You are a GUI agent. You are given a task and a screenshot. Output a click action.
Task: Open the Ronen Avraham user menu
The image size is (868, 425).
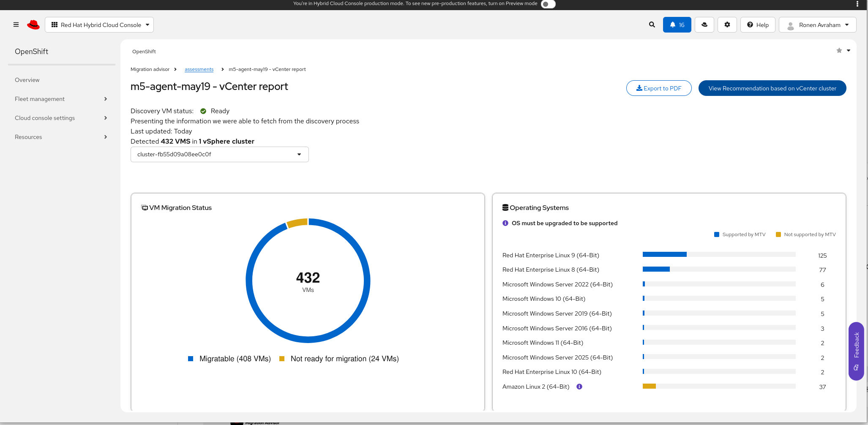pyautogui.click(x=817, y=25)
